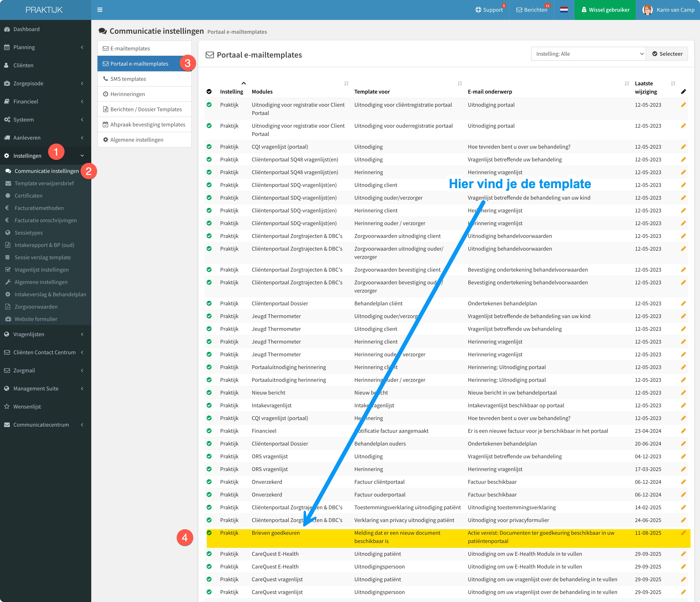Click the header check-circle select-all icon
The height and width of the screenshot is (602, 700).
click(209, 92)
